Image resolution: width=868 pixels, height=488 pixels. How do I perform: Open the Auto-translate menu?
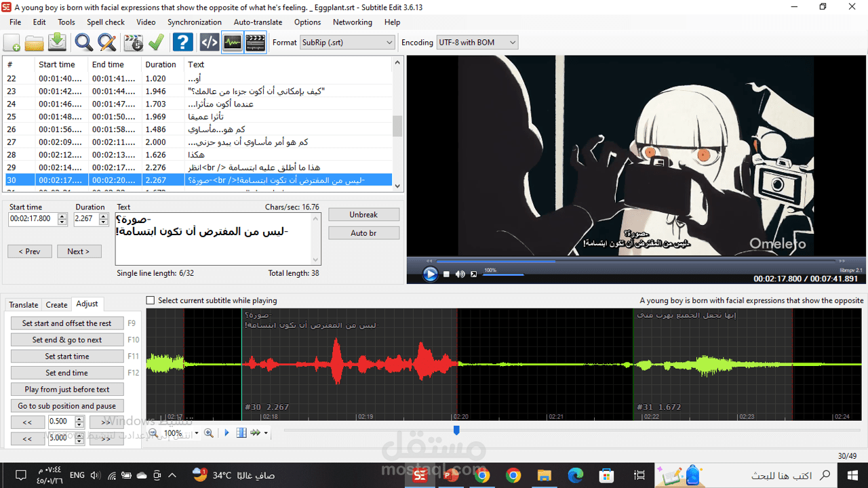258,22
